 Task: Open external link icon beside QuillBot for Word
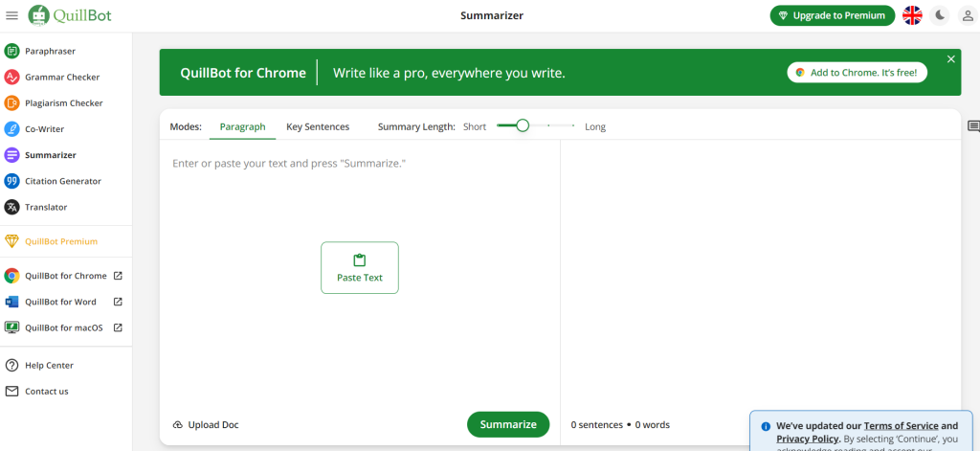[x=118, y=302]
